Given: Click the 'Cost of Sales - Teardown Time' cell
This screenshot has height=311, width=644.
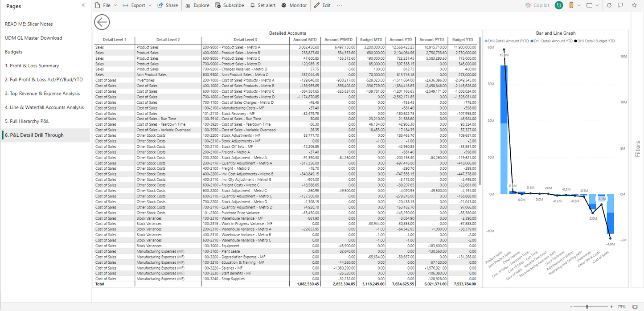Looking at the screenshot, I should 168,124.
